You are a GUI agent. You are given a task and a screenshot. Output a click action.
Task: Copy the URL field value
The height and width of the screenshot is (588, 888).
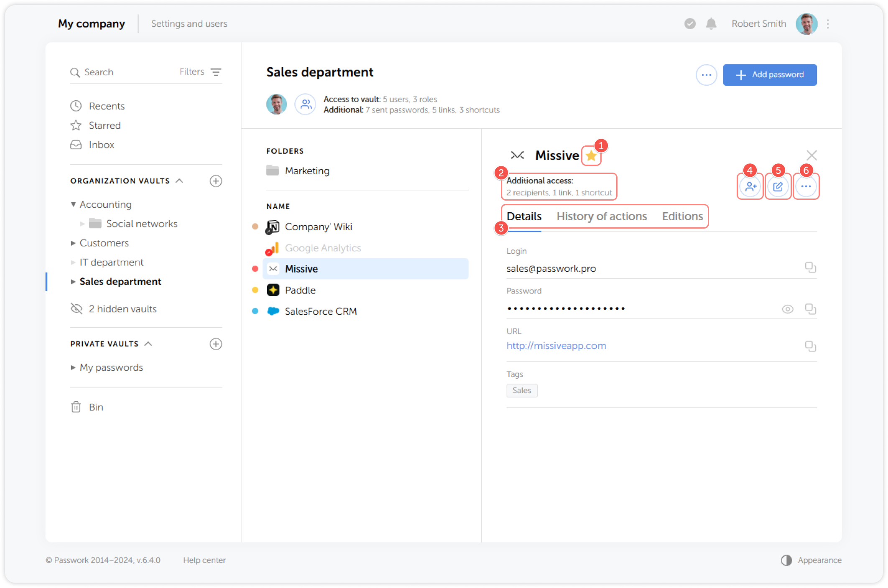811,346
